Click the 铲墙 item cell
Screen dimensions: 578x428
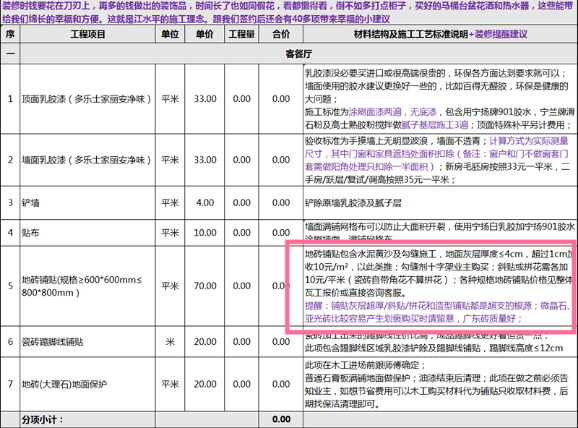88,203
